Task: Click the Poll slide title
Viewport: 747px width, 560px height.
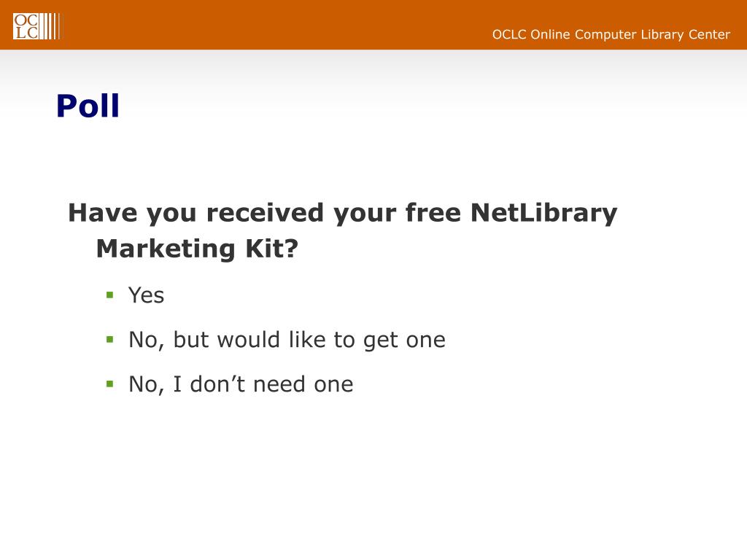Action: coord(88,106)
